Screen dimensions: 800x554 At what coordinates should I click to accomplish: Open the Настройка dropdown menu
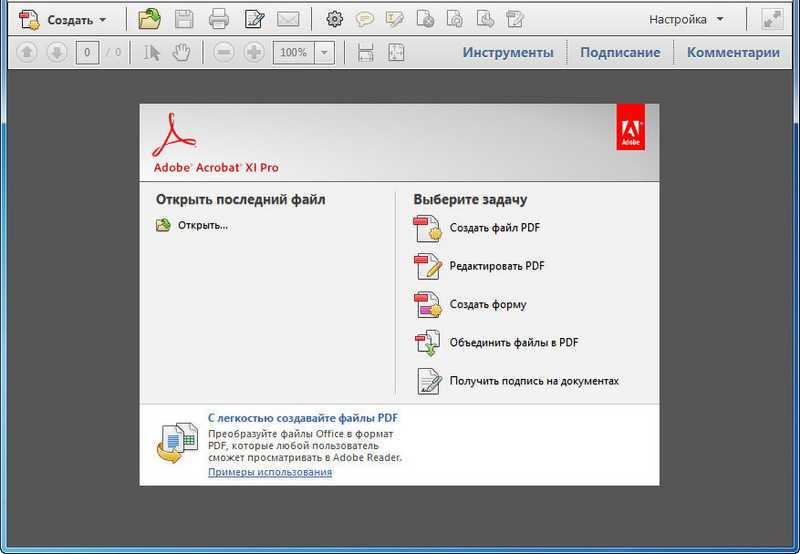click(686, 19)
